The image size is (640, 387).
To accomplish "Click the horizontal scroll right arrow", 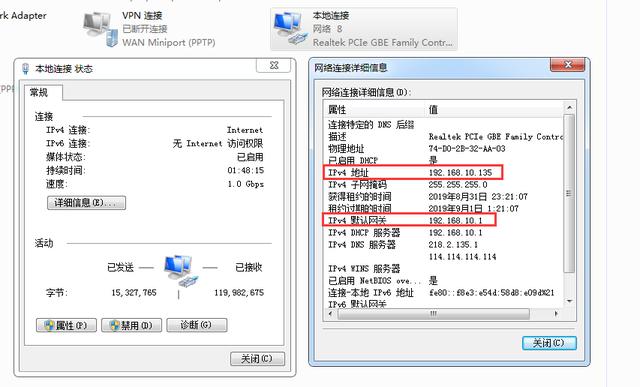I will point(556,314).
